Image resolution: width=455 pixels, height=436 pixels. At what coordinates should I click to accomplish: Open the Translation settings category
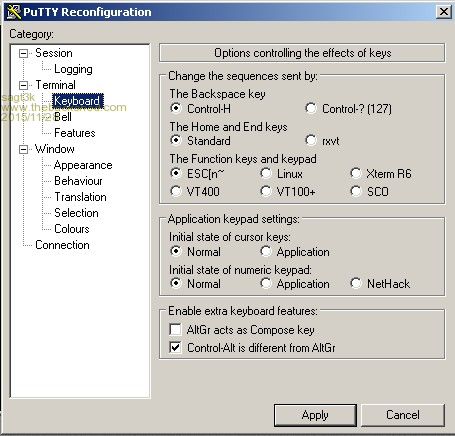[x=80, y=197]
